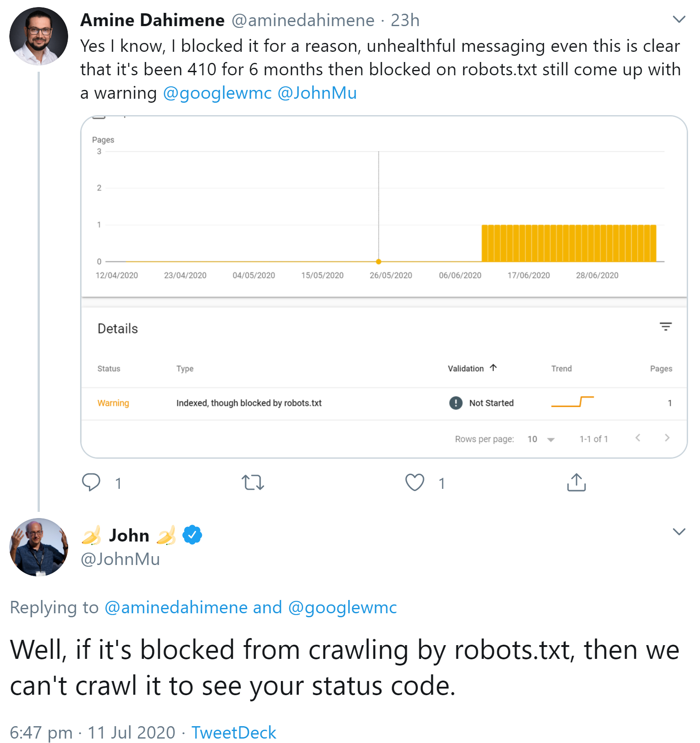Open the @JohnMu mention in tweet text
This screenshot has height=743, width=700.
tap(317, 93)
